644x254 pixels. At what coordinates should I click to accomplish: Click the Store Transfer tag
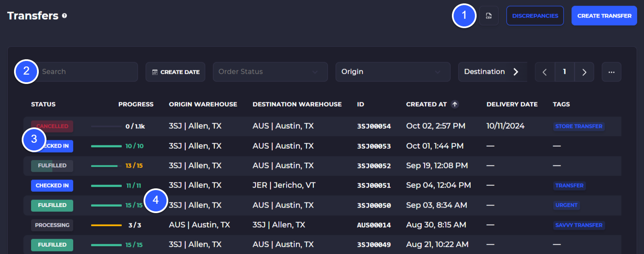(x=579, y=126)
